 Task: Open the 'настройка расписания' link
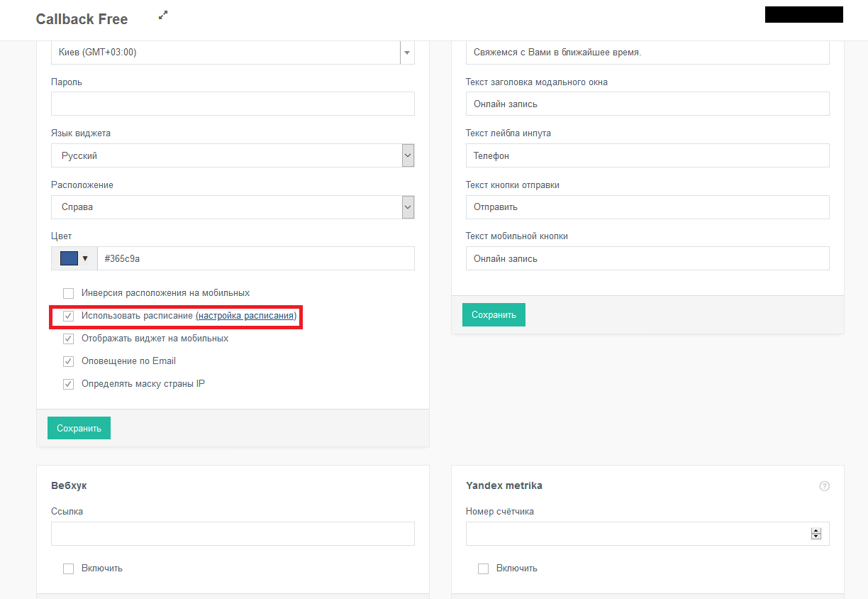245,316
